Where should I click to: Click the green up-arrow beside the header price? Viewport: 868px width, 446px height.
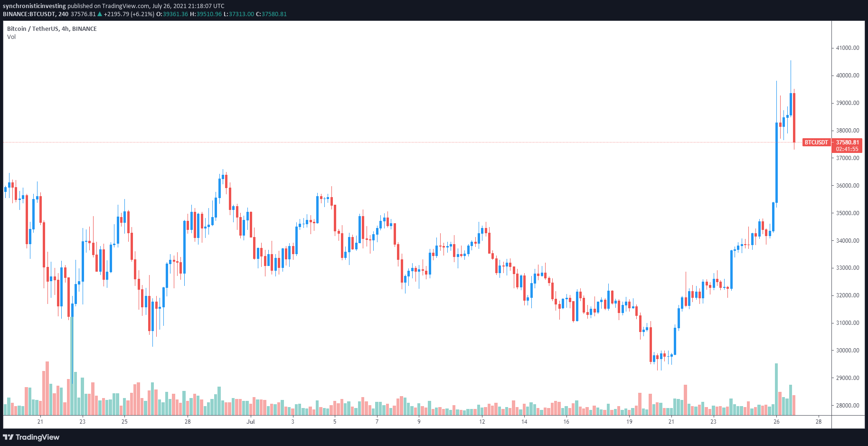click(100, 14)
